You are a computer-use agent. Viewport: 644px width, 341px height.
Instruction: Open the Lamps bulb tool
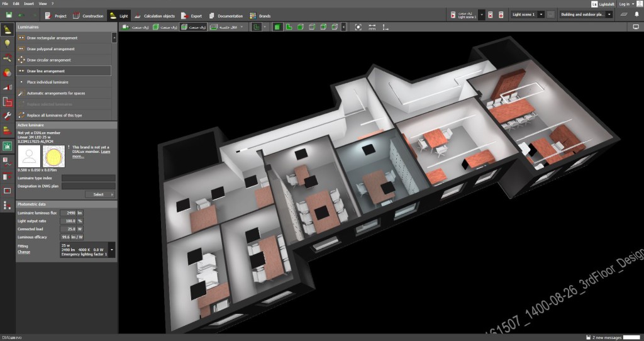click(x=8, y=43)
